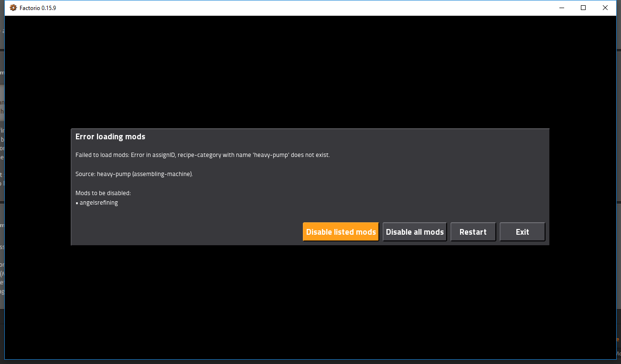Select the angelsrefining mod entry
621x364 pixels.
[99, 203]
